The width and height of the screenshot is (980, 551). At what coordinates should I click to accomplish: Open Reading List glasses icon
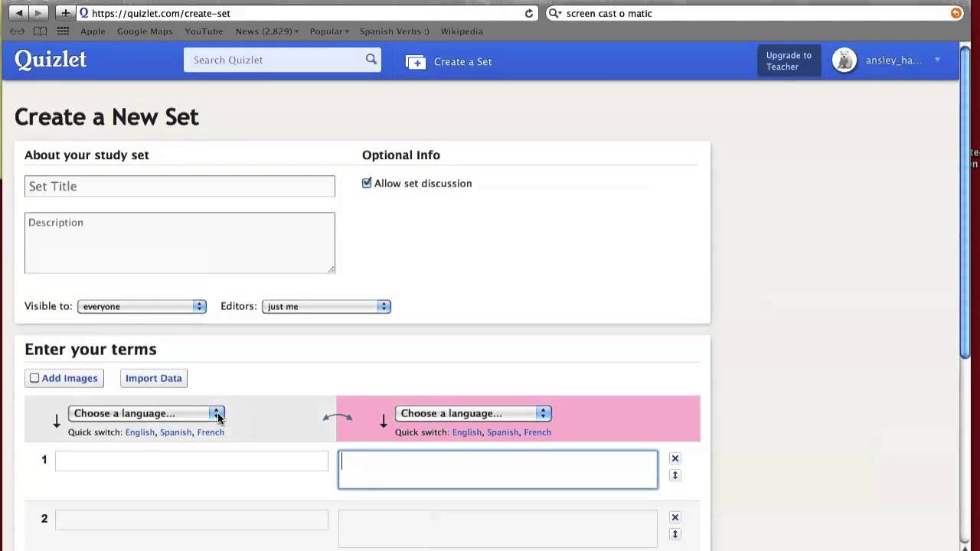pyautogui.click(x=17, y=31)
